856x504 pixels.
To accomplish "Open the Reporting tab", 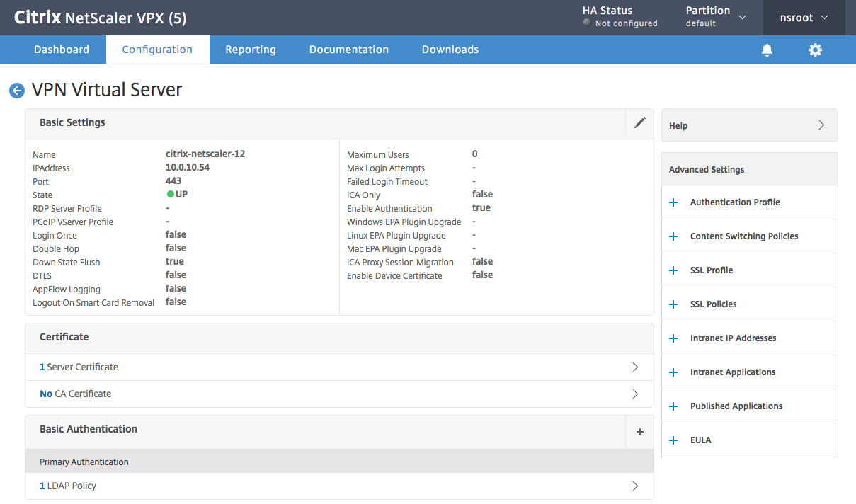I will (251, 50).
